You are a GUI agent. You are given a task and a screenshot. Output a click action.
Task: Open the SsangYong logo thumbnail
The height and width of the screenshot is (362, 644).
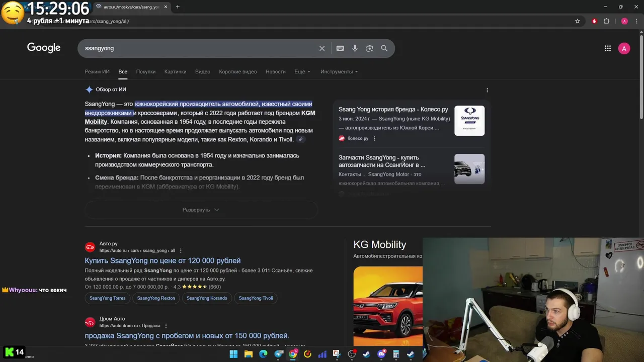pyautogui.click(x=469, y=121)
